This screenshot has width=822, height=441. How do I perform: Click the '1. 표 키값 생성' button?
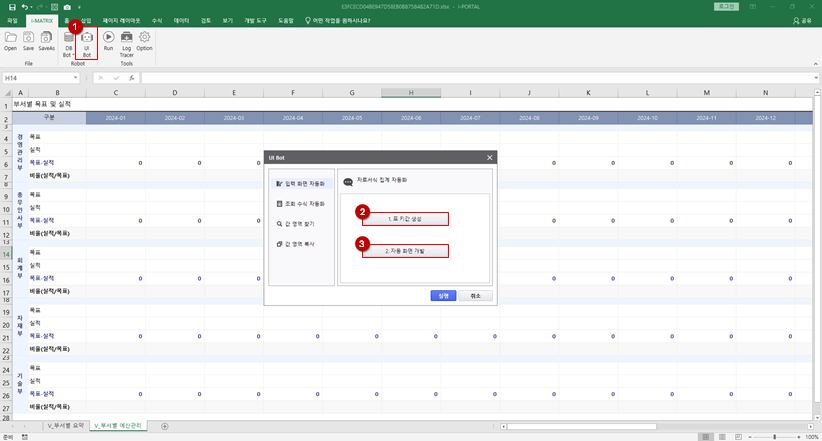click(405, 219)
